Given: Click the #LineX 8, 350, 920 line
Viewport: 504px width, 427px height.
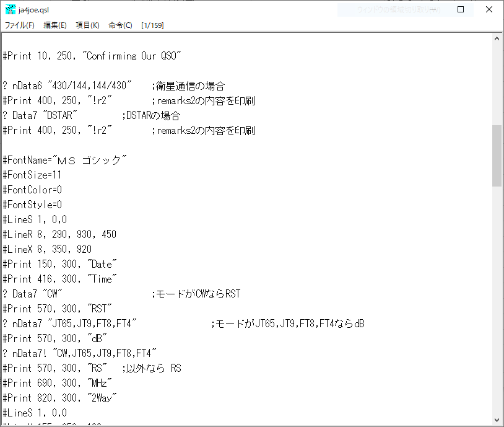Looking at the screenshot, I should [x=47, y=249].
